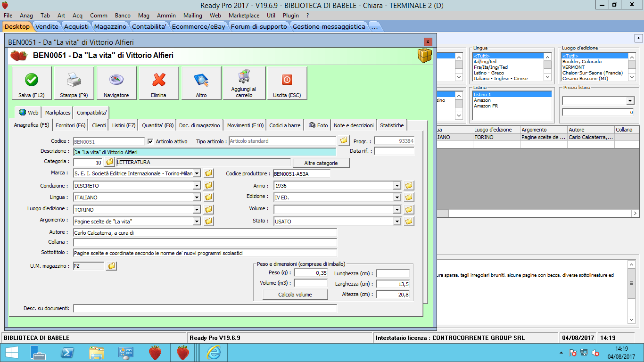Viewport: 644px width, 362px height.
Task: Open folder lookup beside U.M. magazzino
Action: (x=111, y=266)
